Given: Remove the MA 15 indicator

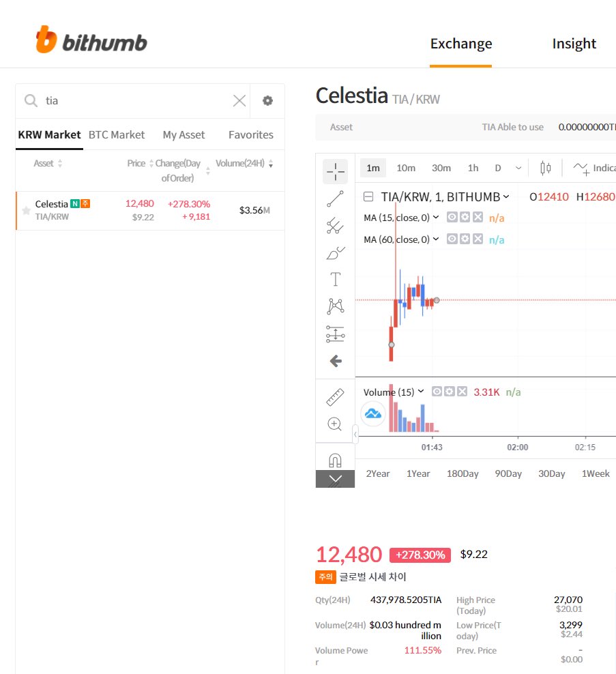Looking at the screenshot, I should point(478,217).
